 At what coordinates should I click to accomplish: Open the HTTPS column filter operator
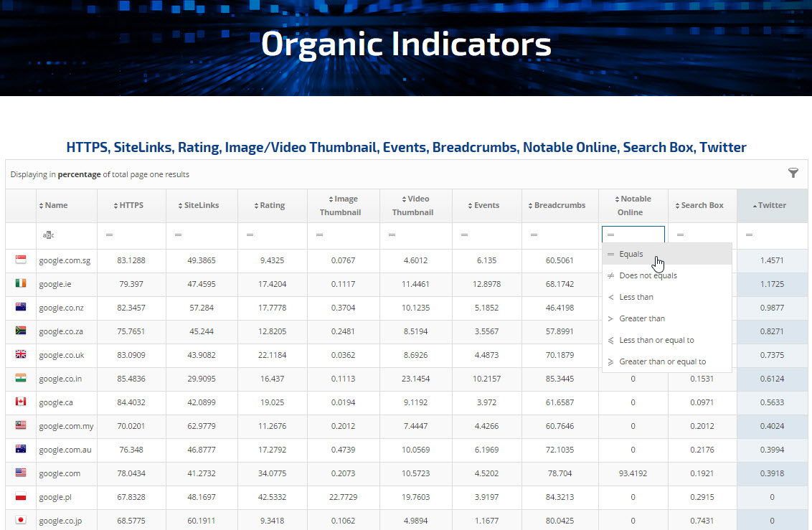[x=110, y=235]
